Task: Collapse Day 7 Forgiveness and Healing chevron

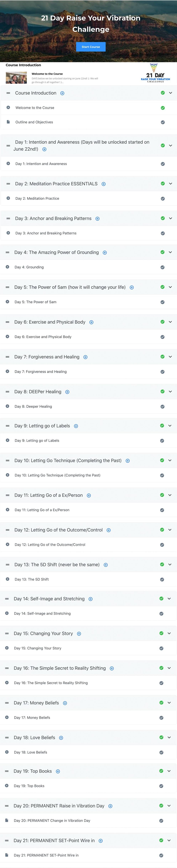Action: 170,357
